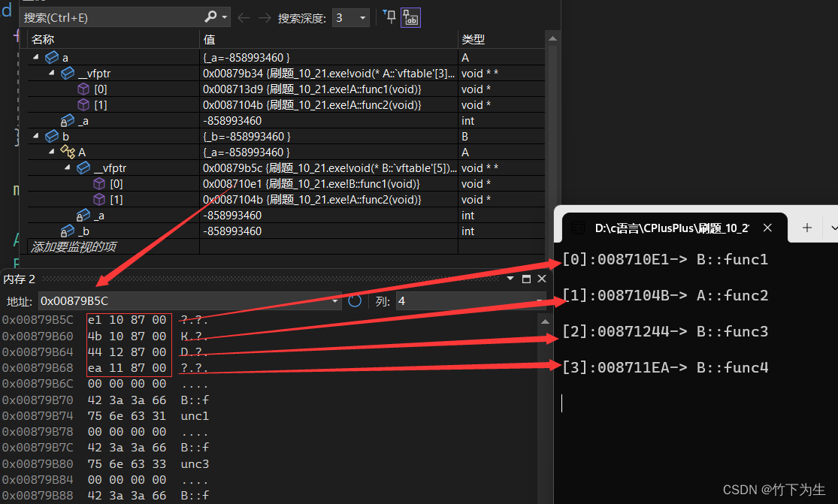Click the 内存 2 panel title
Viewport: 838px width, 504px height.
[20, 279]
